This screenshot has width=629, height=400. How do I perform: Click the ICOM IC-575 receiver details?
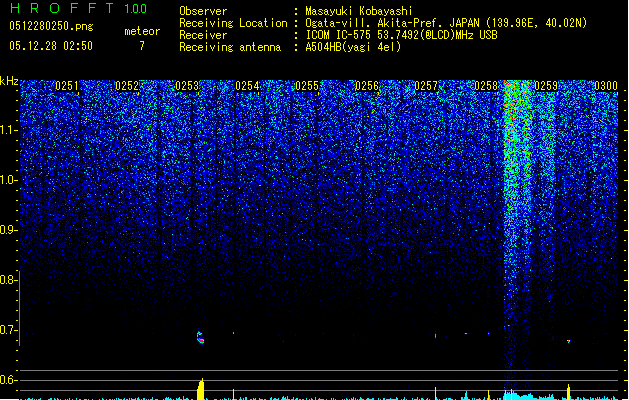pos(402,35)
